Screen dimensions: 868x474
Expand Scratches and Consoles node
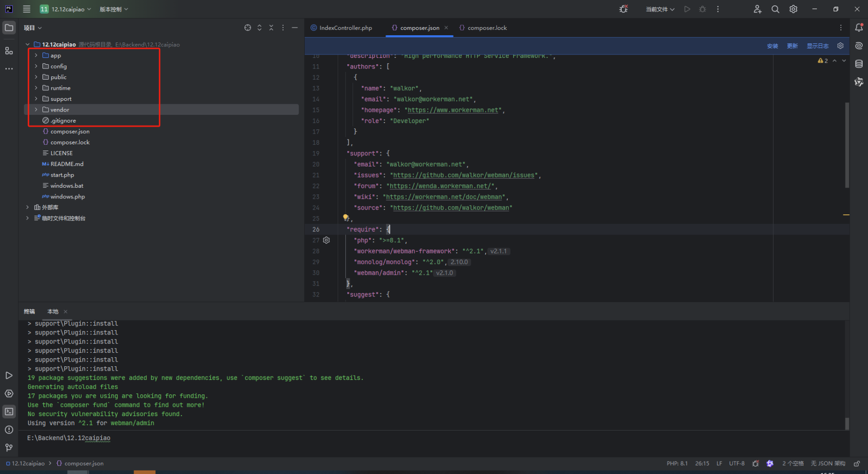[x=27, y=218]
